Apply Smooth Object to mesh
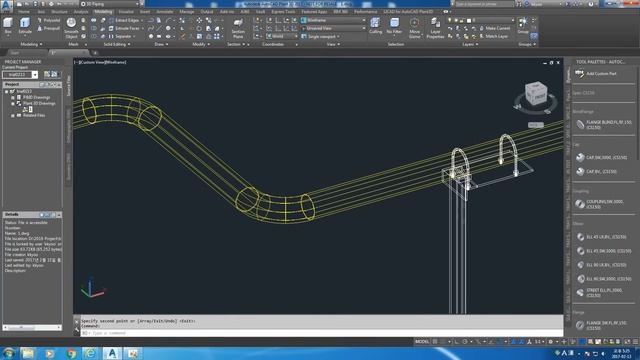 71,28
